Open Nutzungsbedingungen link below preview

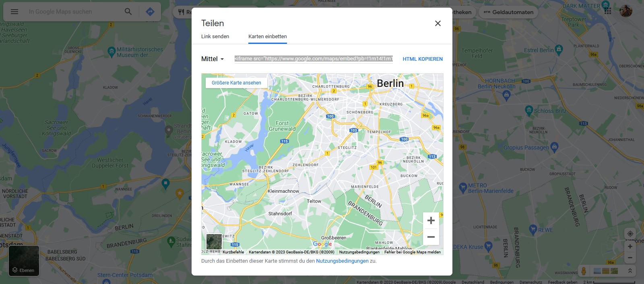pos(342,261)
